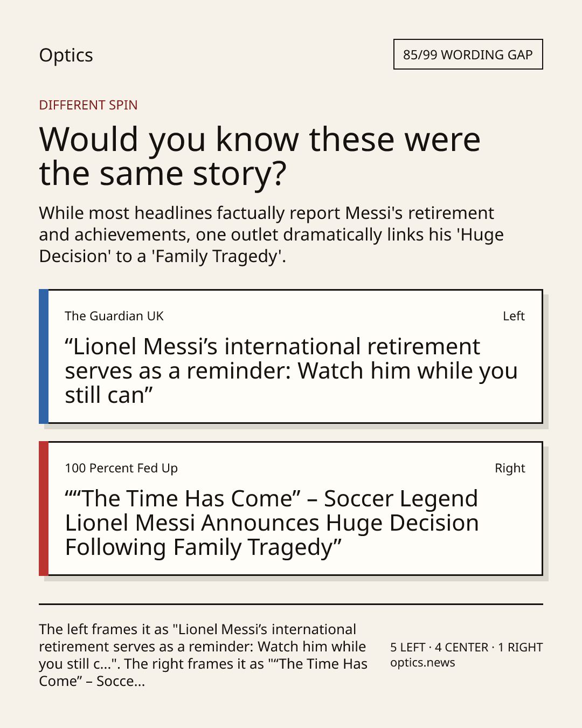Click the DIFFERENT SPIN label
Screen dimensions: 582x728
pyautogui.click(x=88, y=105)
